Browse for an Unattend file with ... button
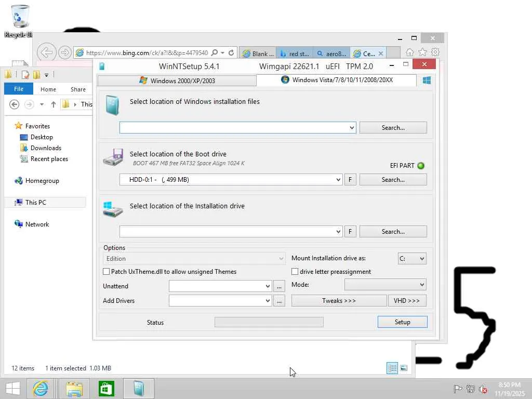The image size is (532, 399). pyautogui.click(x=279, y=286)
